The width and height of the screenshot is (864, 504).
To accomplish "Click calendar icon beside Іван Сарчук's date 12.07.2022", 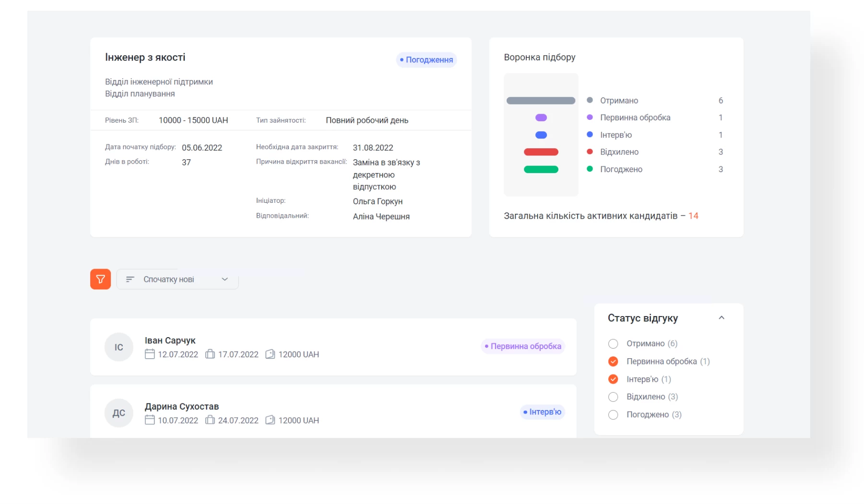I will (x=150, y=354).
